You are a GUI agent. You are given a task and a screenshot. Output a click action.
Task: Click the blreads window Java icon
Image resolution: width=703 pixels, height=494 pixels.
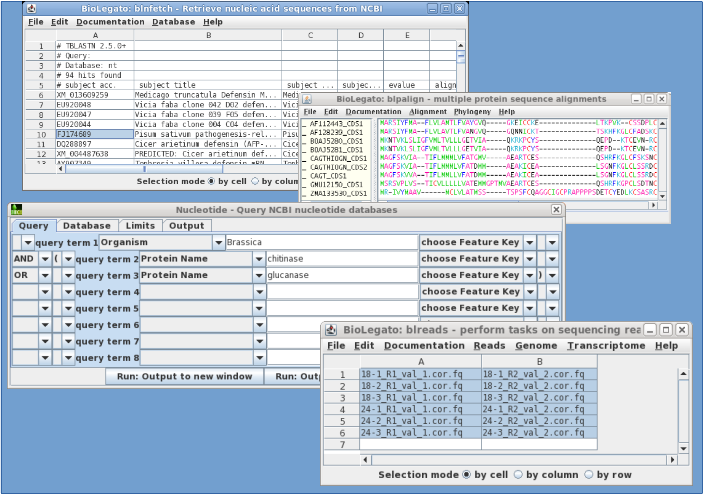coord(331,329)
